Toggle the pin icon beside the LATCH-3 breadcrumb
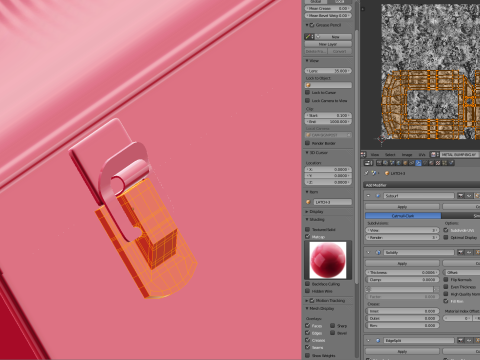 366,173
